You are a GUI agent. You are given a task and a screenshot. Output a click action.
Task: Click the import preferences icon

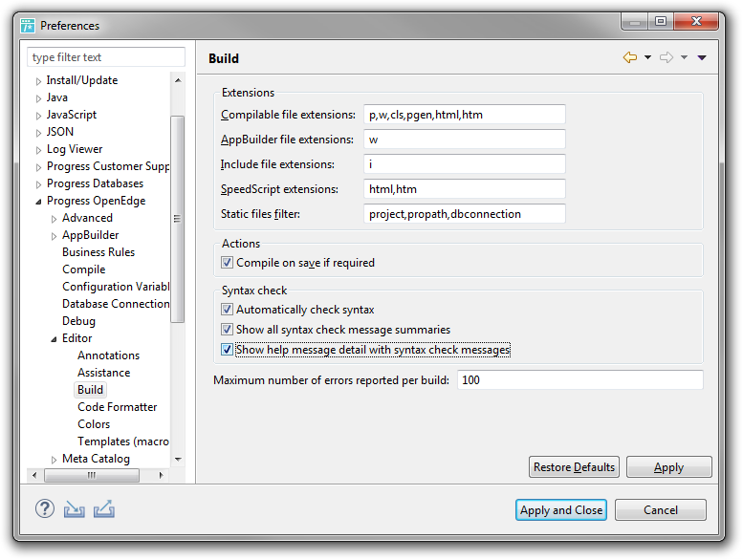[75, 509]
